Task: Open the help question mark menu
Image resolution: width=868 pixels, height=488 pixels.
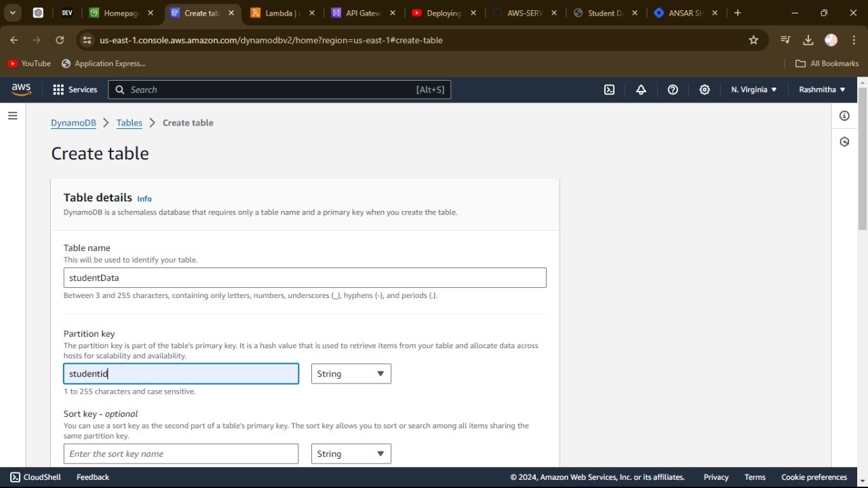Action: pyautogui.click(x=673, y=90)
